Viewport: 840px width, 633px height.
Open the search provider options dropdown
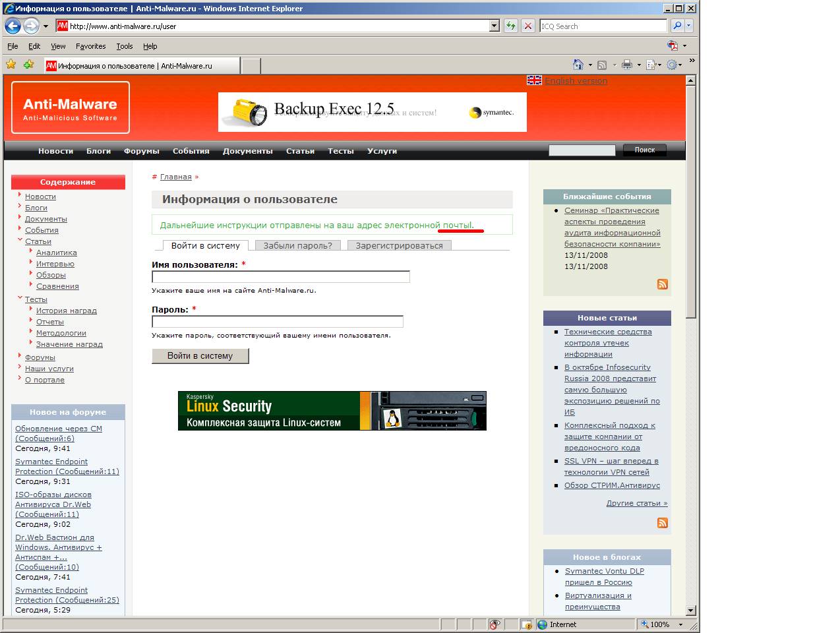coord(688,26)
